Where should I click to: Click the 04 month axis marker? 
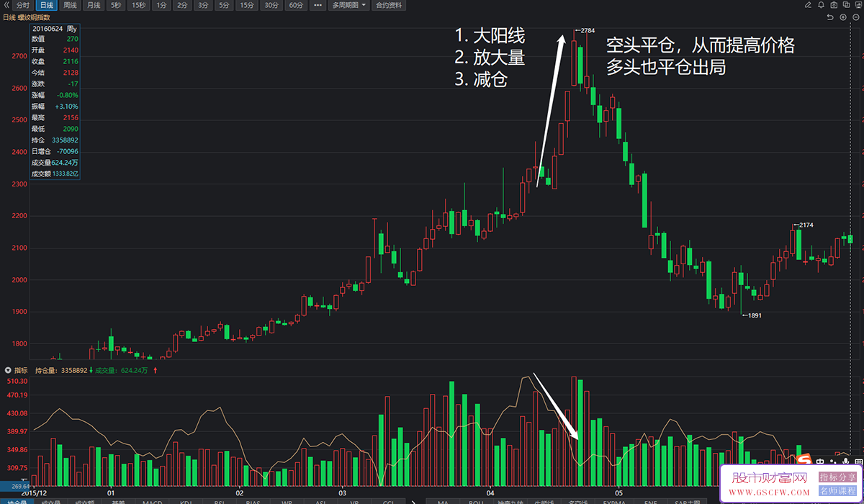coord(490,493)
